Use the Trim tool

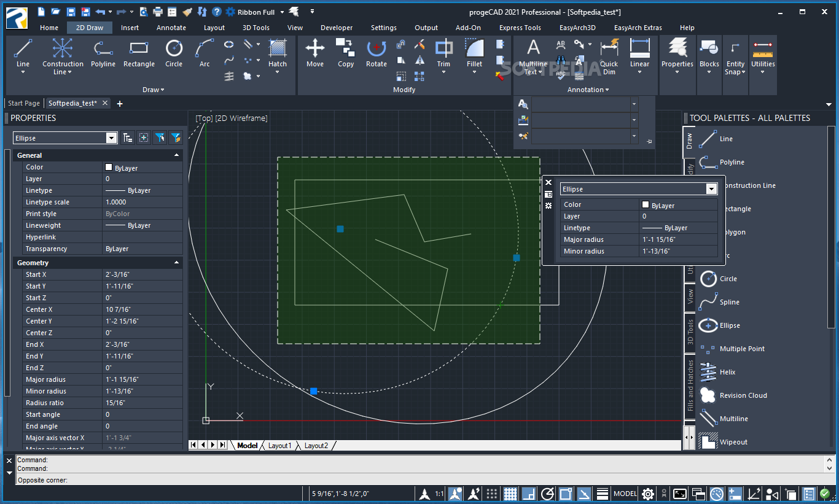[443, 53]
